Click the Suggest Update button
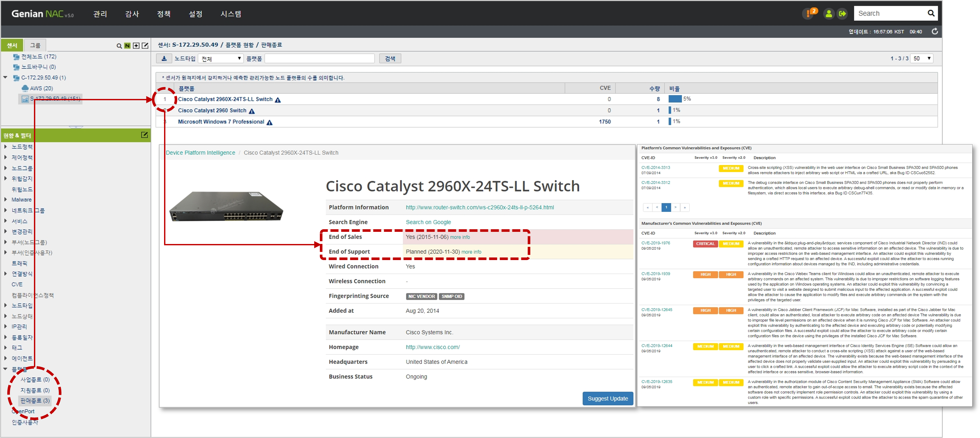Screen dimensions: 980x438 [x=608, y=398]
